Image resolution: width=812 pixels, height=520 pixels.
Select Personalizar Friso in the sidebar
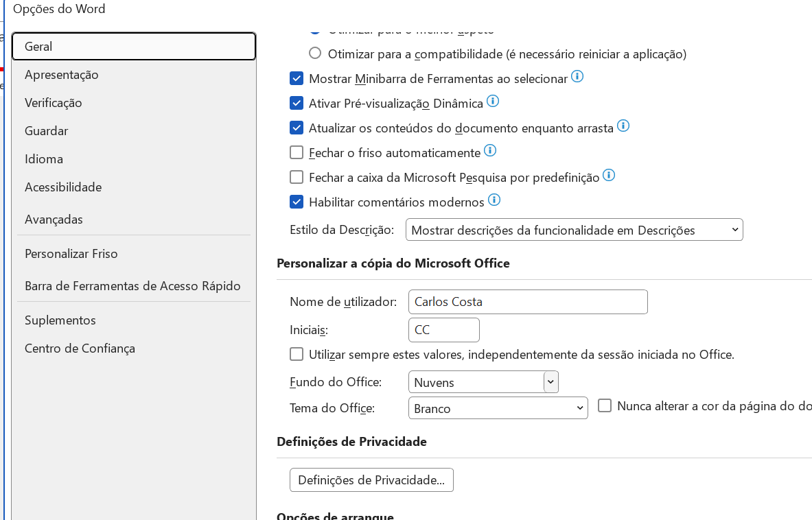click(71, 253)
